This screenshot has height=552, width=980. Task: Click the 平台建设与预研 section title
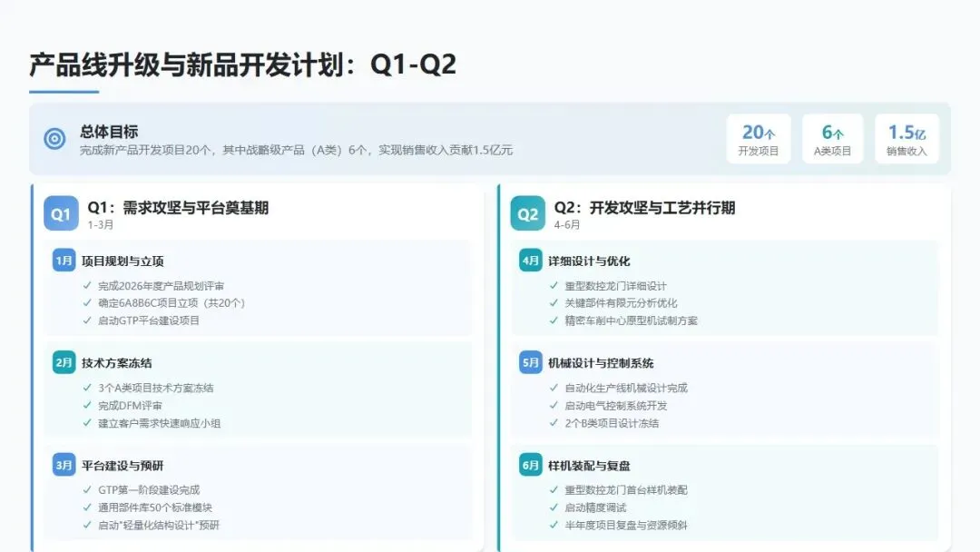[x=122, y=466]
